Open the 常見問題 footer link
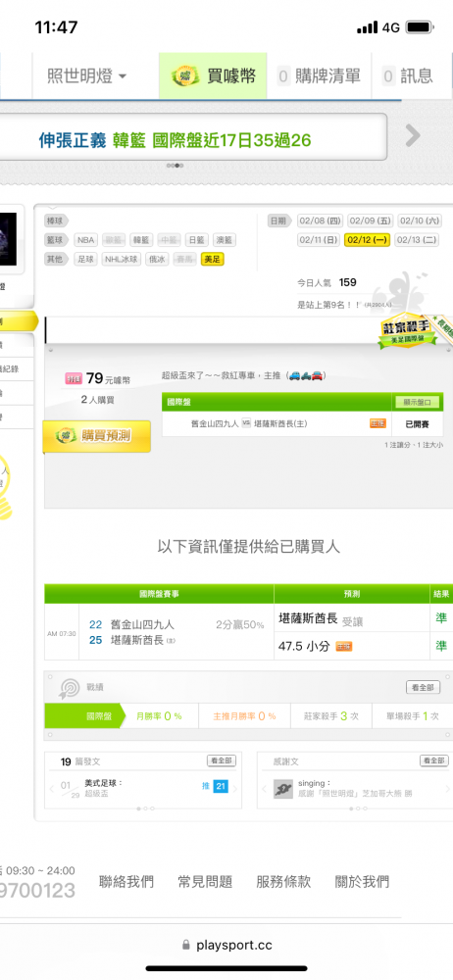Image resolution: width=453 pixels, height=980 pixels. pyautogui.click(x=205, y=882)
